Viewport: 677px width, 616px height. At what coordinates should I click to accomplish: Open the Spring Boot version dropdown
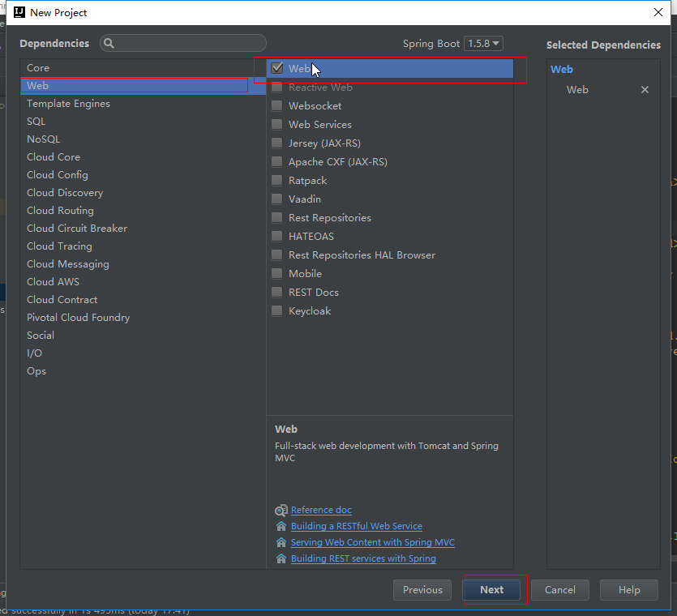[483, 44]
